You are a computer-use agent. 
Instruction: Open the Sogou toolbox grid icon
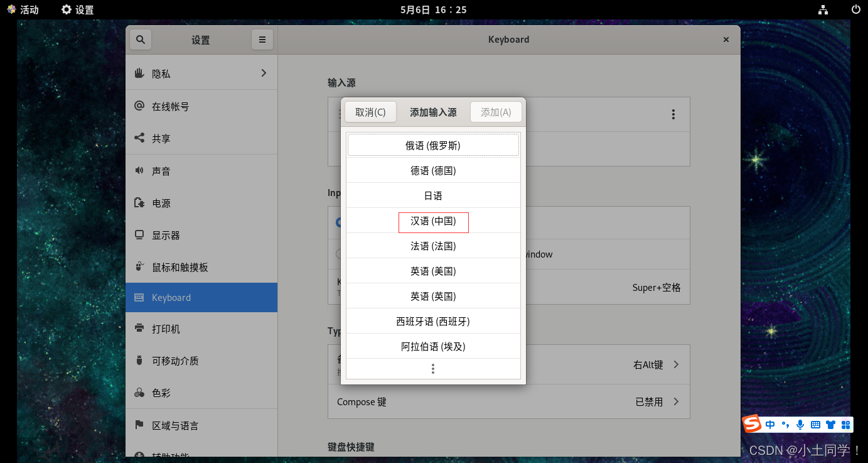click(x=845, y=425)
